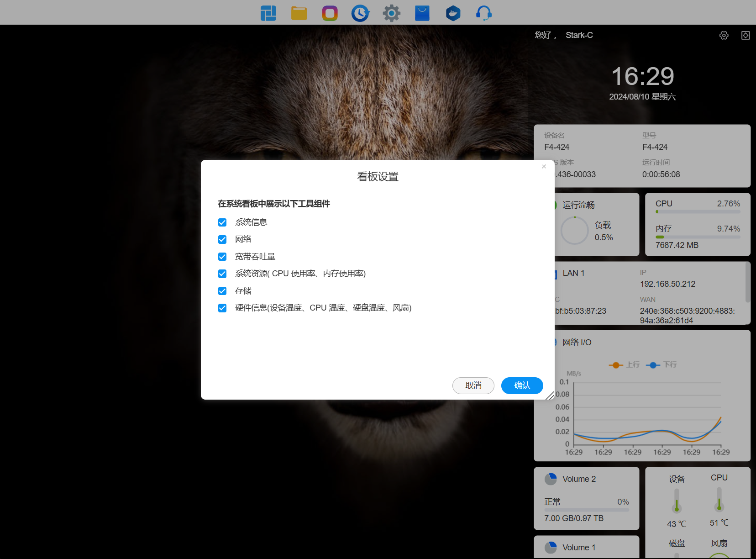Uncheck the 网络 checkbox
756x559 pixels.
pyautogui.click(x=222, y=239)
